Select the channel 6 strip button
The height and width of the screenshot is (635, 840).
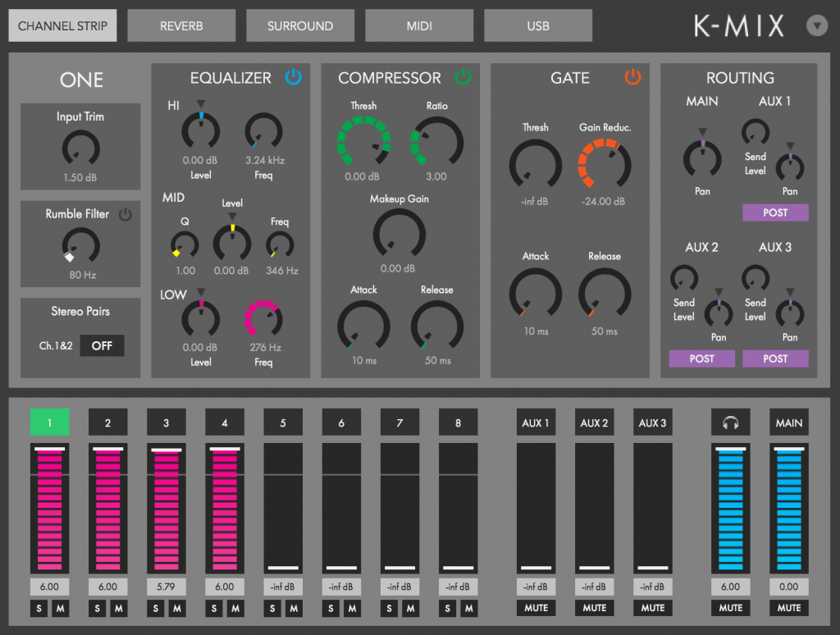click(341, 422)
